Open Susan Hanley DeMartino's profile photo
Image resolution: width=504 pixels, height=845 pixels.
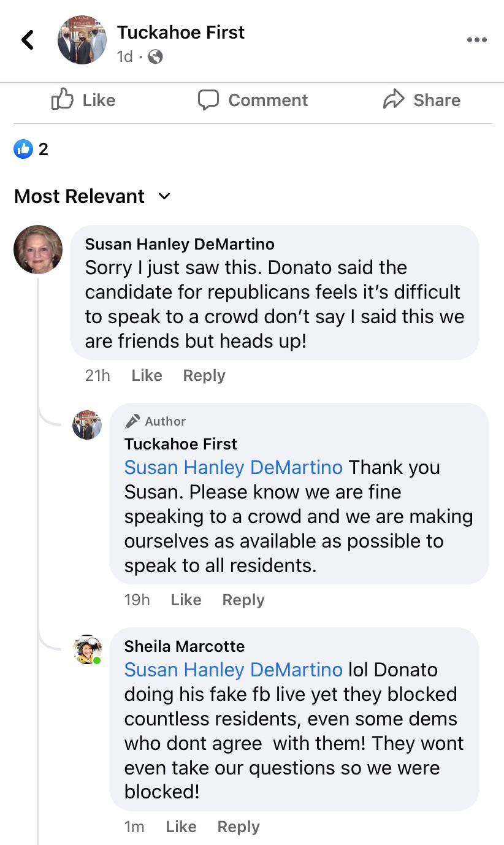pyautogui.click(x=38, y=249)
